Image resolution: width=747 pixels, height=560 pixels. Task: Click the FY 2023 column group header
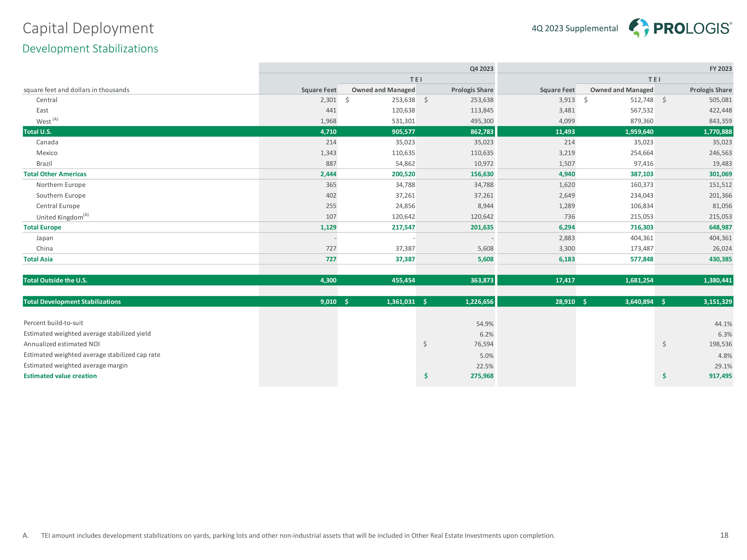tap(720, 69)
